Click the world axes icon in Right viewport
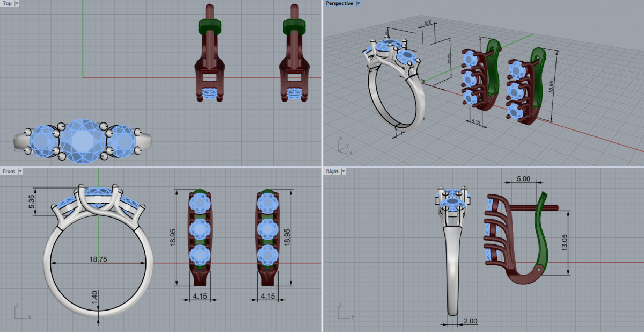 (346, 312)
